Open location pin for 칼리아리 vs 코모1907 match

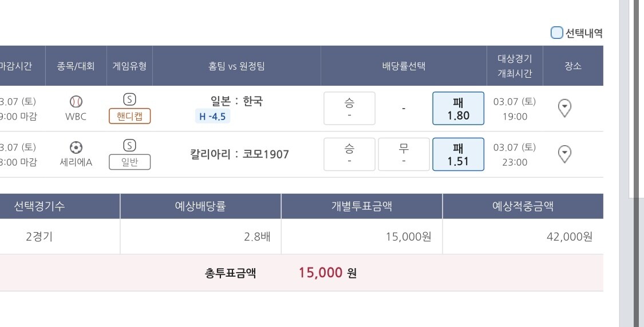tap(564, 154)
